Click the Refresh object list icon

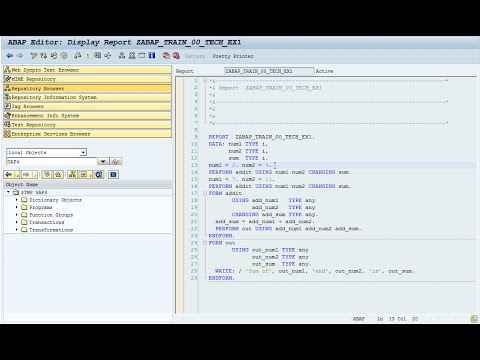[99, 174]
